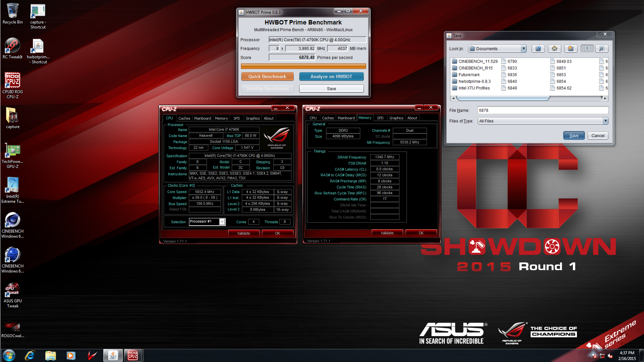Viewport: 644px width, 362px height.
Task: Open Intel XTU Profiles folder
Action: (x=471, y=88)
